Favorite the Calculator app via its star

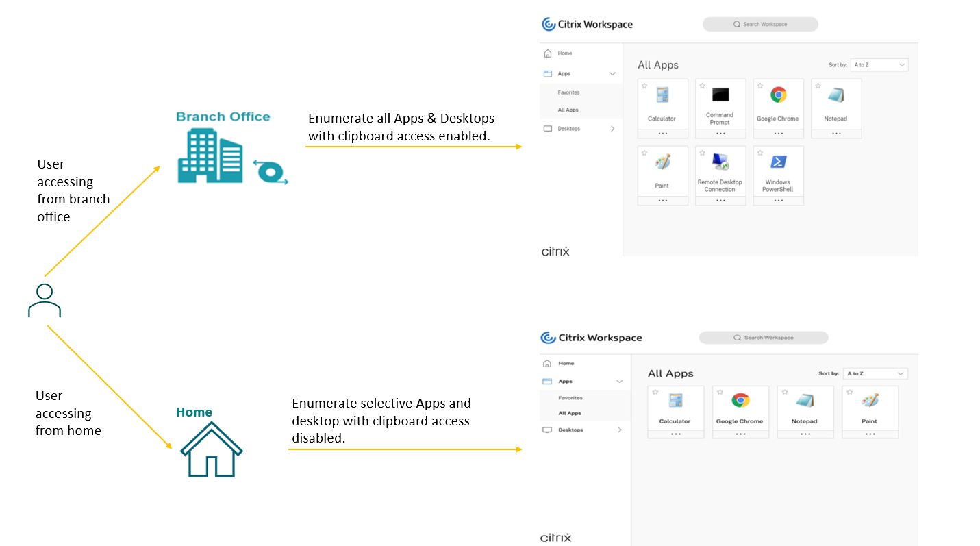click(644, 86)
